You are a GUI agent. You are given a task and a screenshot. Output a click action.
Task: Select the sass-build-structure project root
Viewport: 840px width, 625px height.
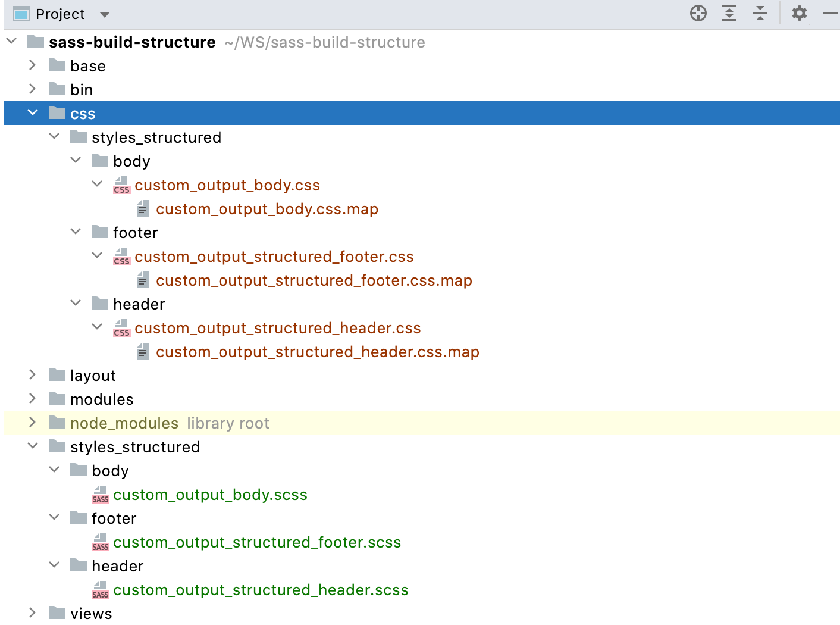click(x=132, y=42)
